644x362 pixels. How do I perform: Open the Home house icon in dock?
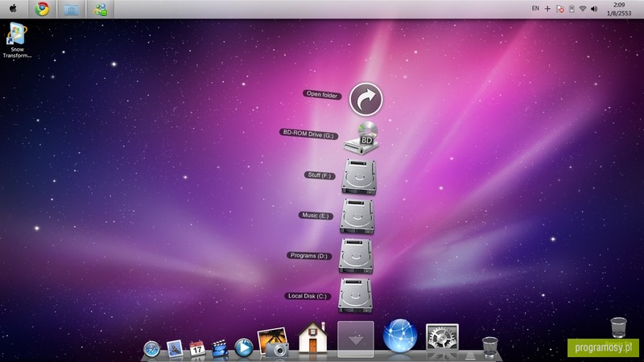pos(312,337)
